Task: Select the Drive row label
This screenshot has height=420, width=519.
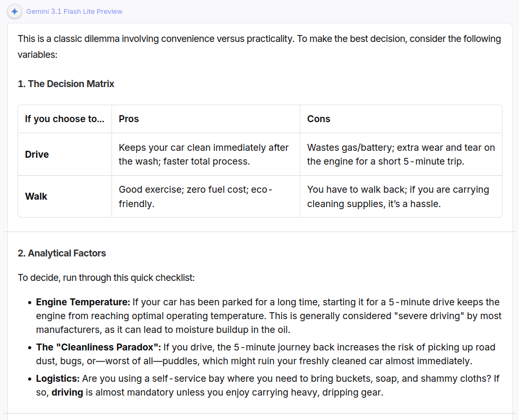Action: click(x=37, y=155)
